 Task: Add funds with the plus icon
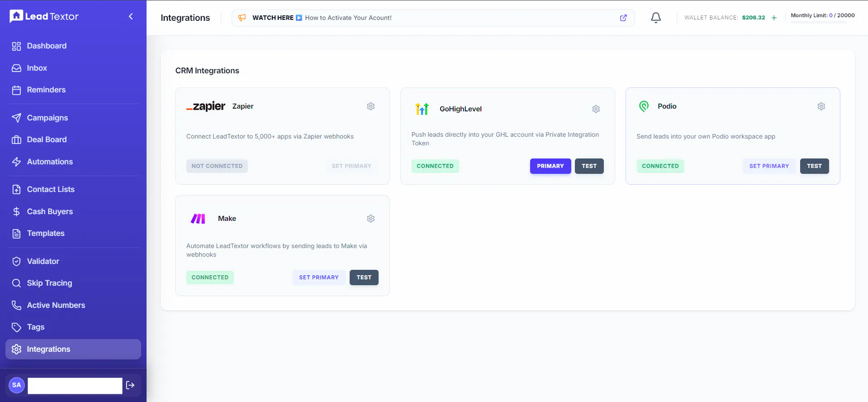(774, 18)
